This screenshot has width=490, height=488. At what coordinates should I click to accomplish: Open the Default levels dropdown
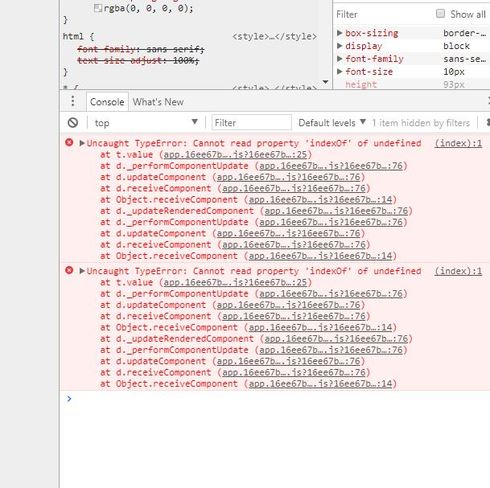tap(332, 123)
